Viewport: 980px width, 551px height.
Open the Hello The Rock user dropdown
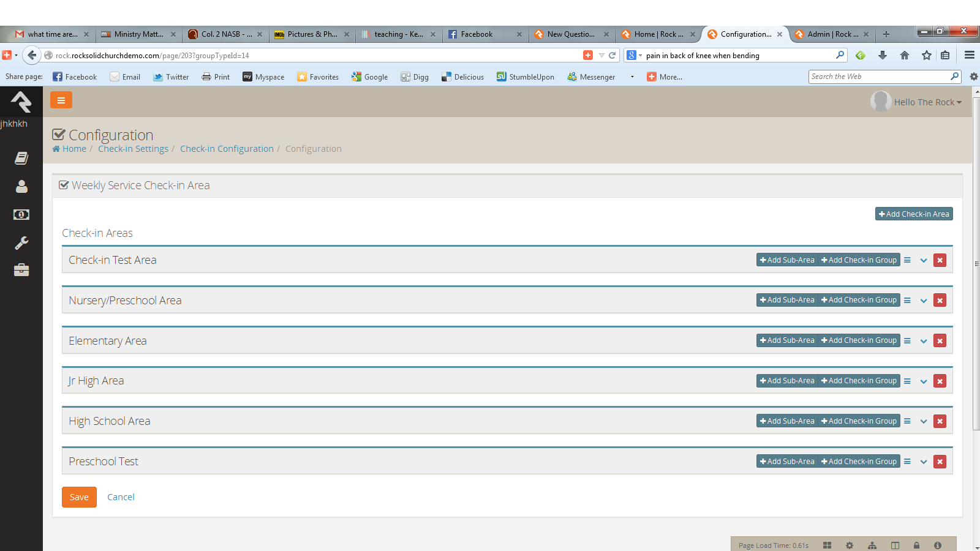tap(926, 102)
